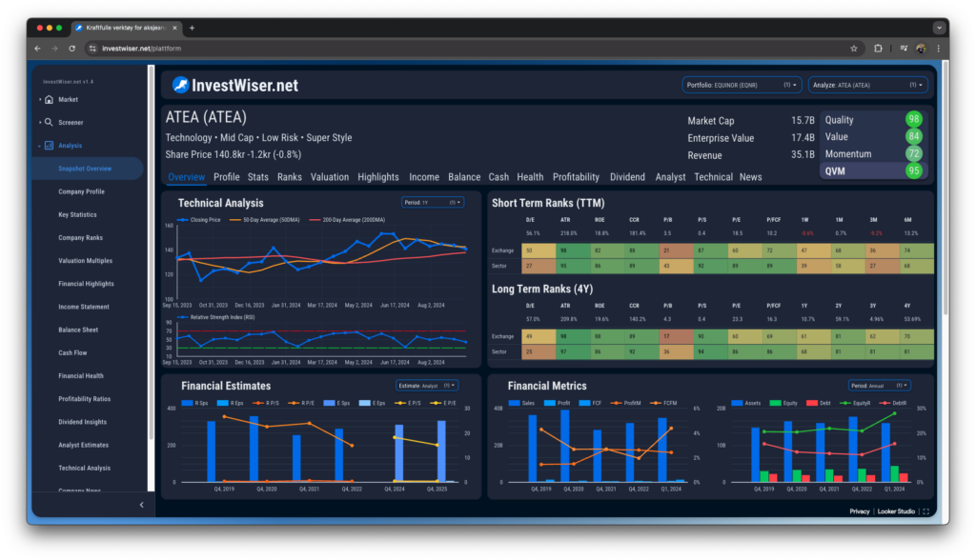
Task: Open Company Profile in the sidebar
Action: [82, 191]
